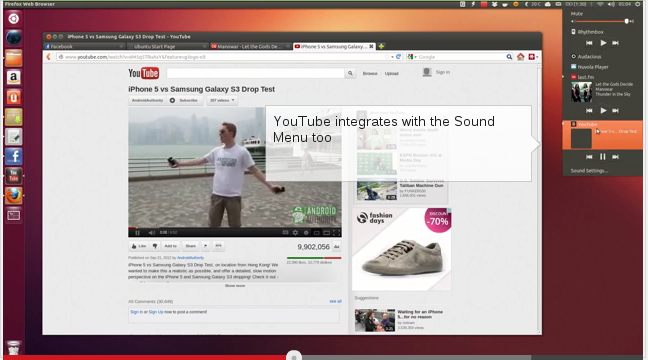
Task: Open the sound indicator in top panel
Action: pos(611,4)
